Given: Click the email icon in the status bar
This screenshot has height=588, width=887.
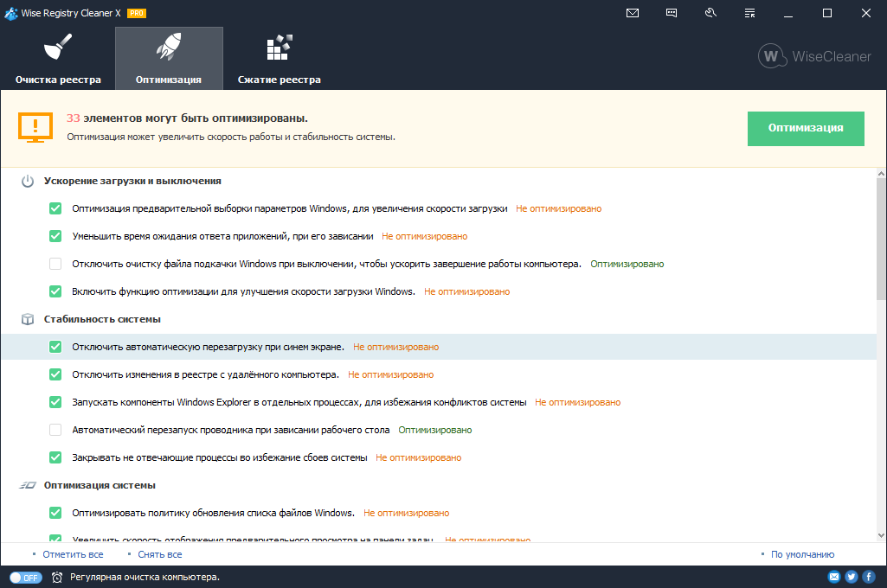Looking at the screenshot, I should pos(833,577).
